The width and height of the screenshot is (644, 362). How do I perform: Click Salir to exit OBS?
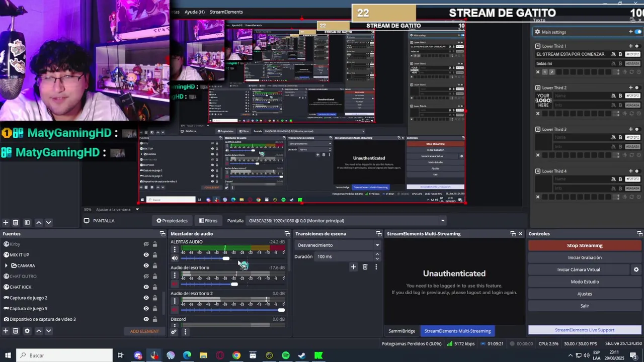click(x=585, y=306)
